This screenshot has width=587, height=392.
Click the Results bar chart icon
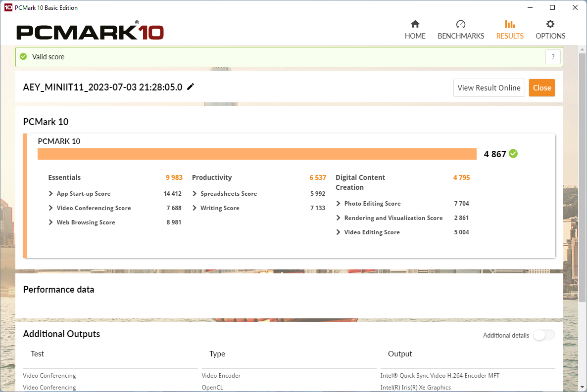[510, 24]
